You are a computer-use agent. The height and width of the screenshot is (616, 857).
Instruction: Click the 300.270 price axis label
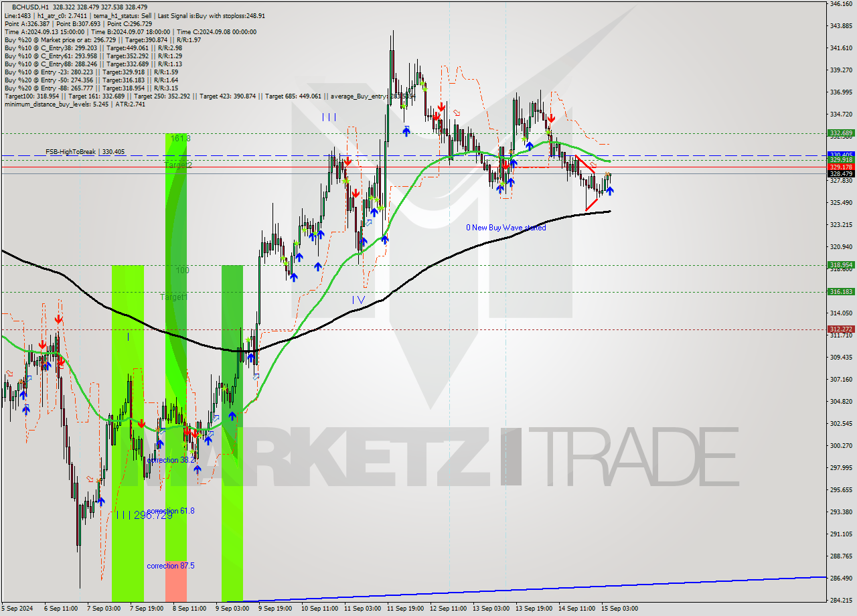841,446
